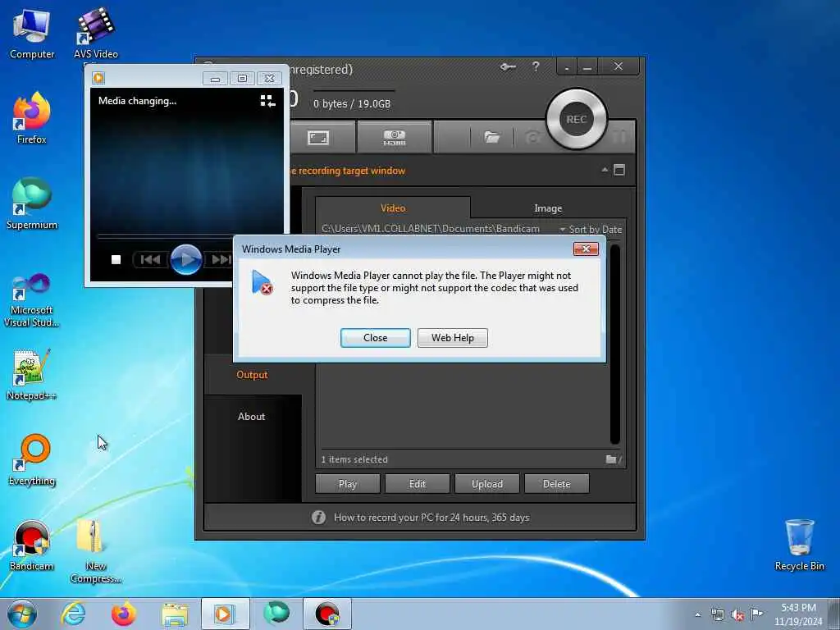This screenshot has width=840, height=630.
Task: Open Action Center flag icon
Action: tap(756, 614)
